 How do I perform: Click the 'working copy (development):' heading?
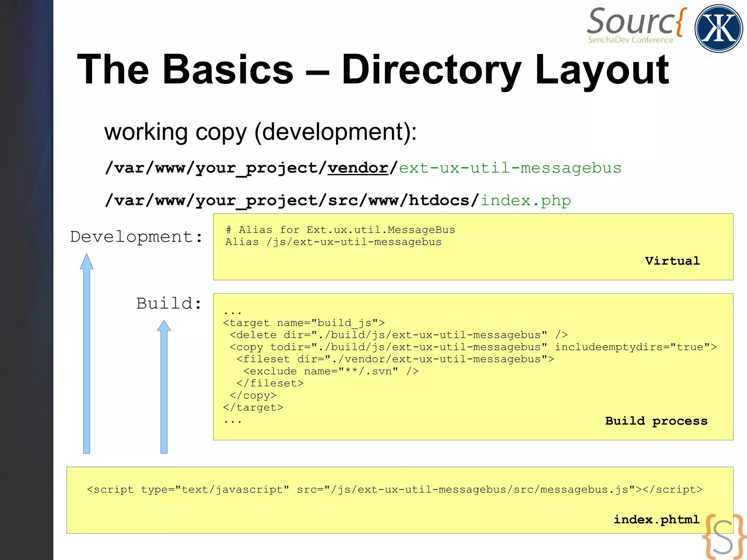click(260, 132)
